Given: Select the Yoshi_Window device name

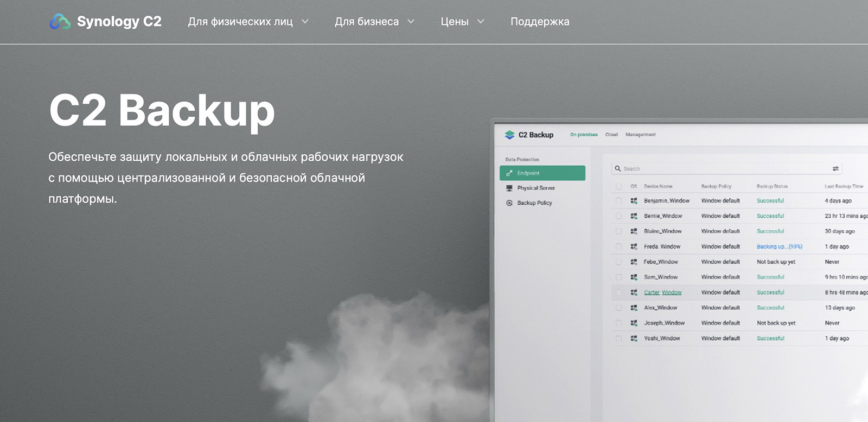Looking at the screenshot, I should [662, 338].
